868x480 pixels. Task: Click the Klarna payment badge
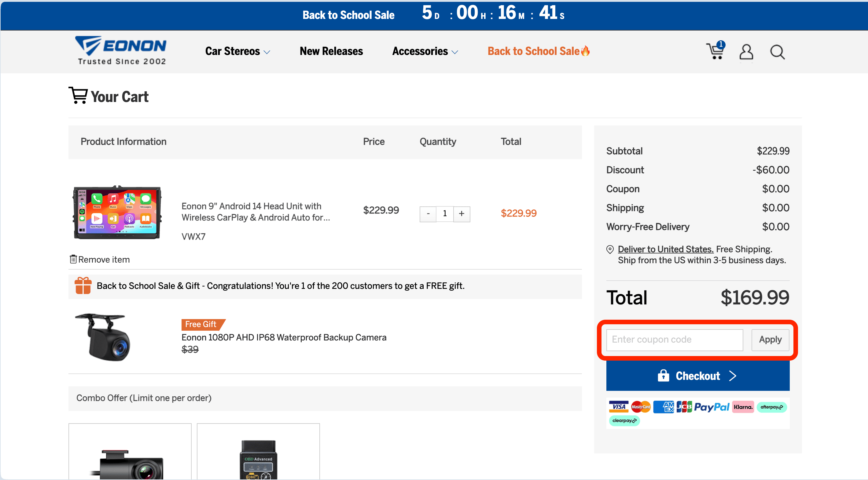tap(743, 407)
